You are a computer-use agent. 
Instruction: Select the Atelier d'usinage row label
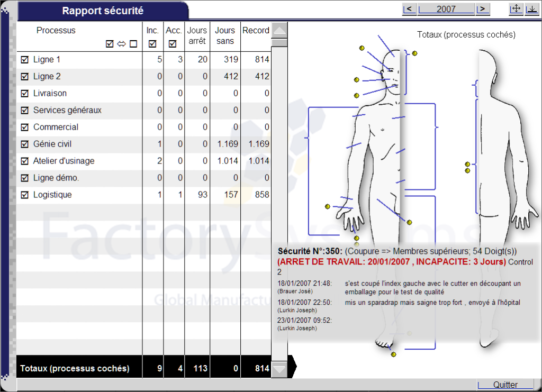pos(64,161)
